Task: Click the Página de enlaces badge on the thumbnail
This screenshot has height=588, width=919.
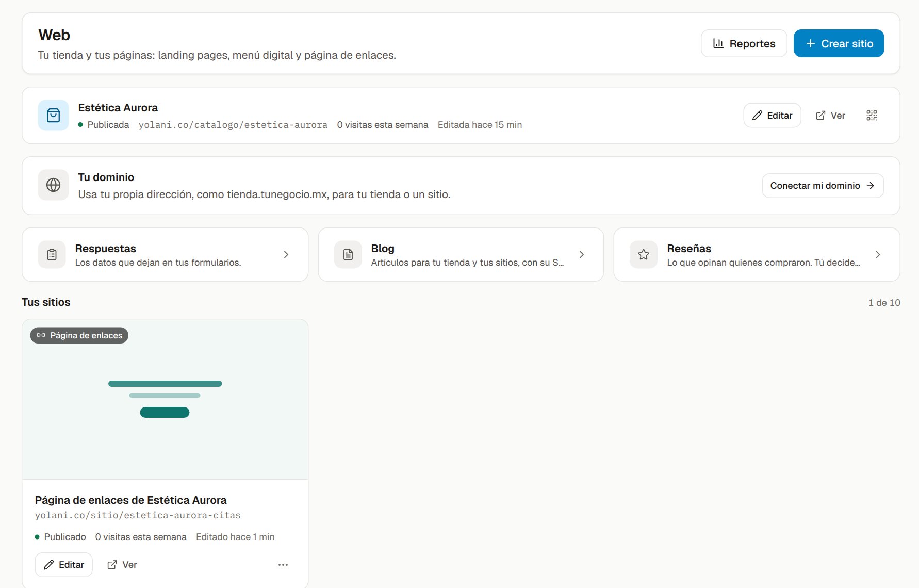Action: coord(79,335)
